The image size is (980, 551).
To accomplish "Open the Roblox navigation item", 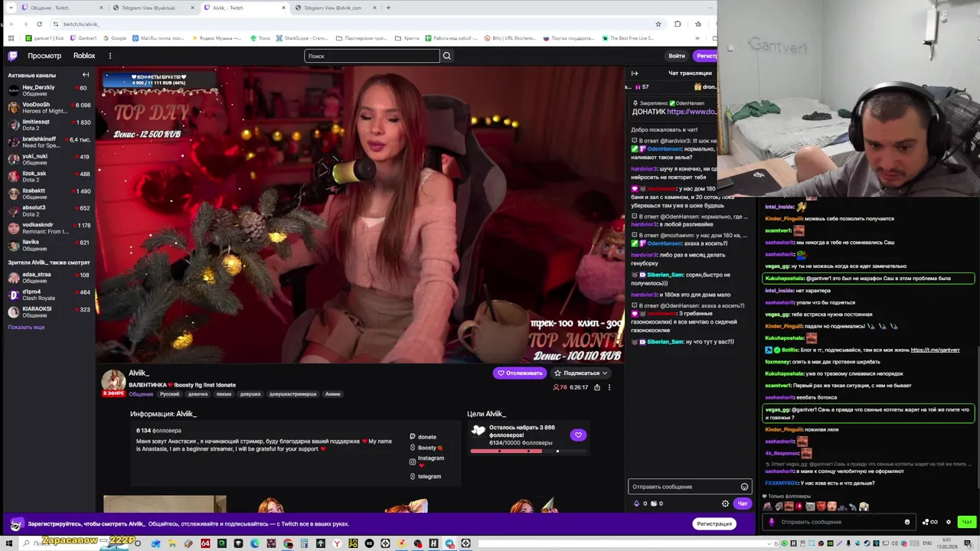I will click(84, 56).
